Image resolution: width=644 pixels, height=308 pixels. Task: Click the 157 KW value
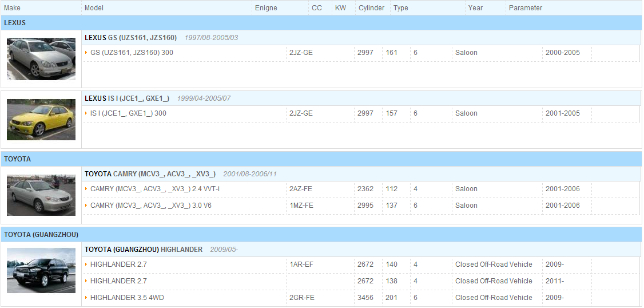point(392,113)
